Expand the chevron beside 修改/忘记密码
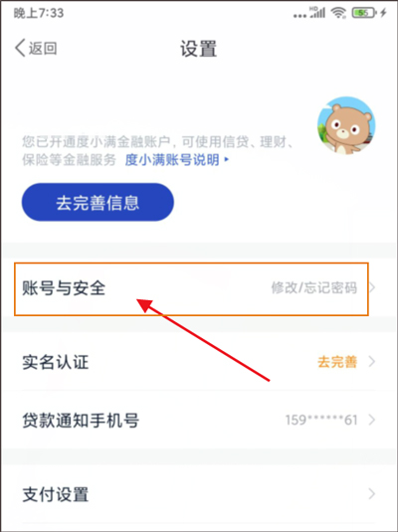This screenshot has width=398, height=532. click(372, 287)
